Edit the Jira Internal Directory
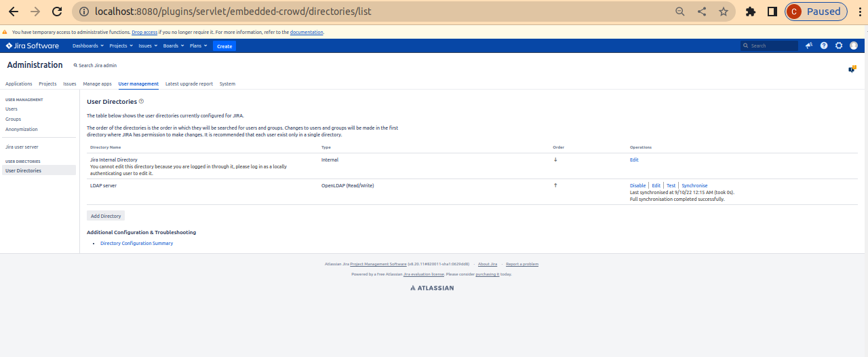868x357 pixels. [x=634, y=160]
